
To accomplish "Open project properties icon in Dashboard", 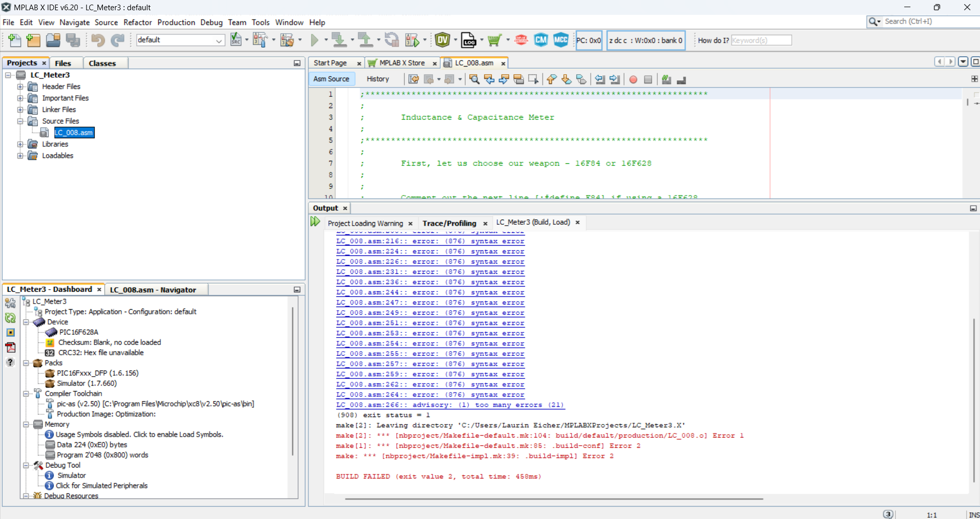I will point(10,303).
